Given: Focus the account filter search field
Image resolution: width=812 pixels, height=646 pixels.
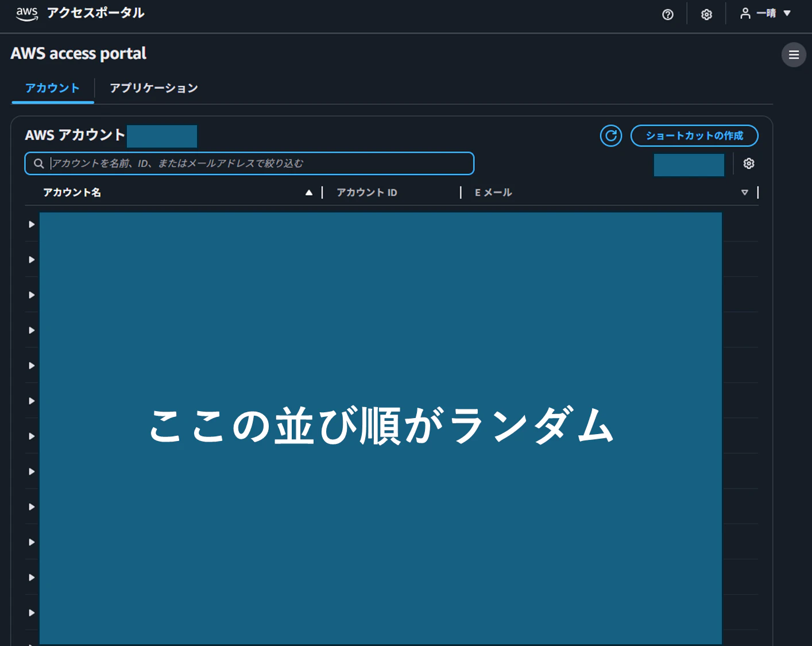Looking at the screenshot, I should 249,164.
